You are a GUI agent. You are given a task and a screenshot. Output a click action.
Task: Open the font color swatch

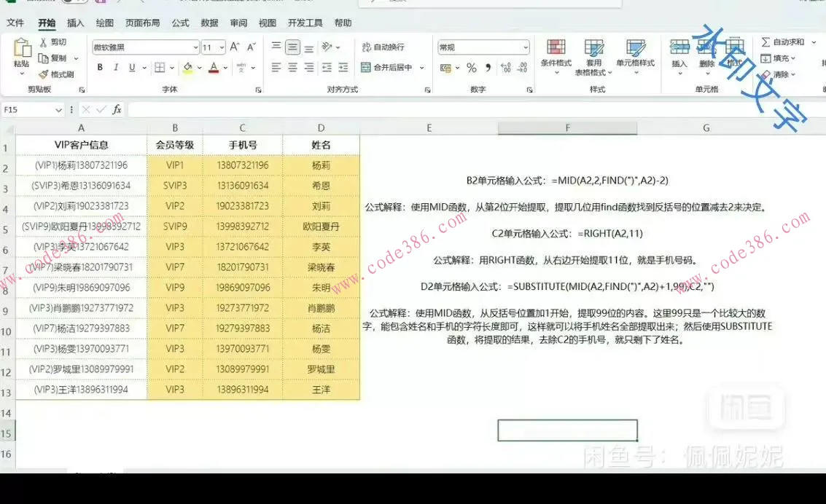coord(214,67)
